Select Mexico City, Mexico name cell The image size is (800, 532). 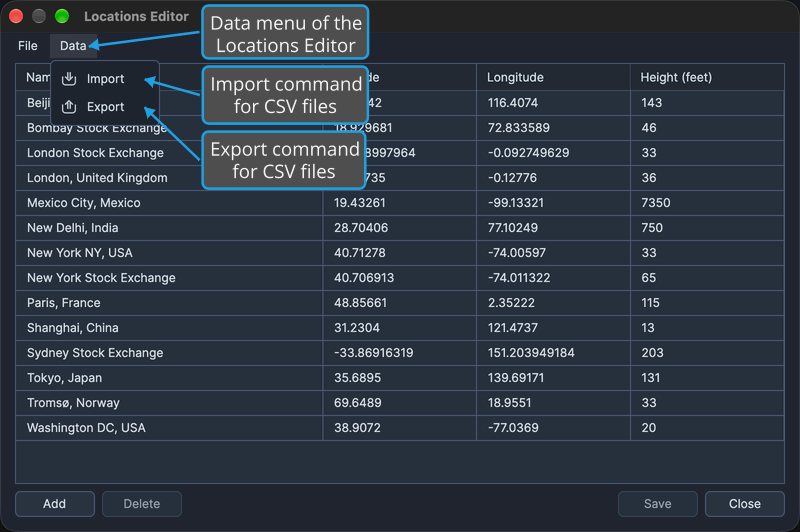point(169,203)
